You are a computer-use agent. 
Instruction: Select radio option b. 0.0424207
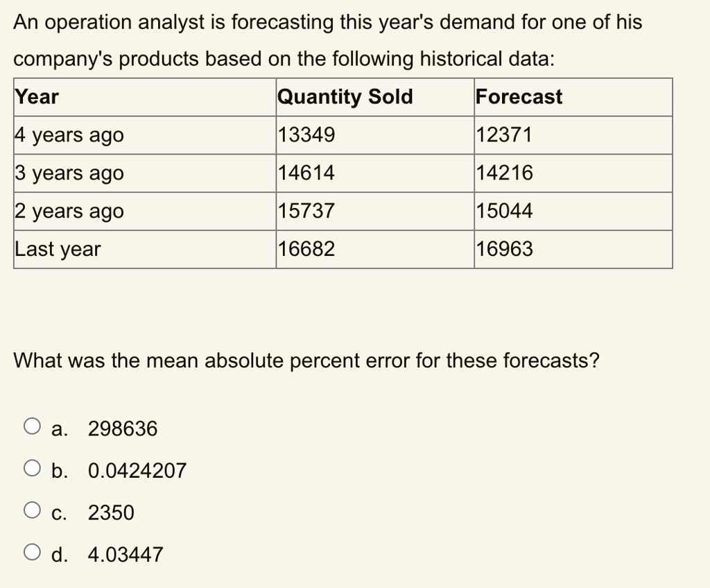pyautogui.click(x=32, y=468)
